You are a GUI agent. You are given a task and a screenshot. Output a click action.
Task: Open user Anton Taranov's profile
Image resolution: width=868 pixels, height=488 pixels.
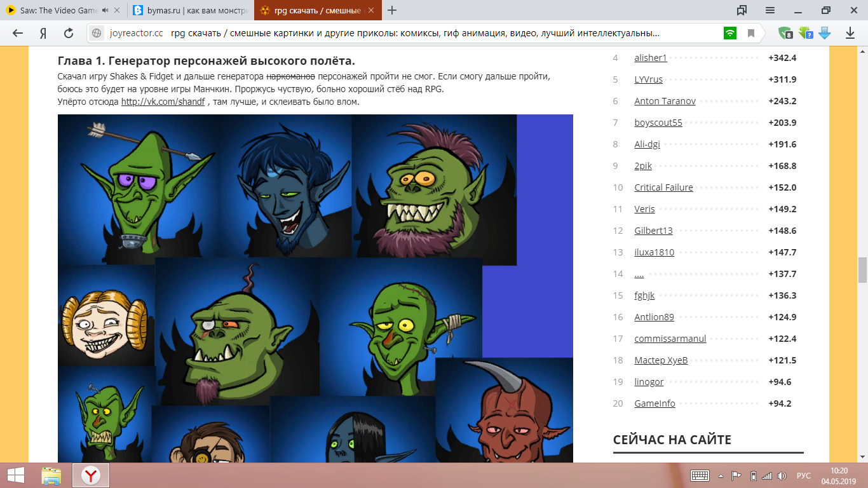665,101
